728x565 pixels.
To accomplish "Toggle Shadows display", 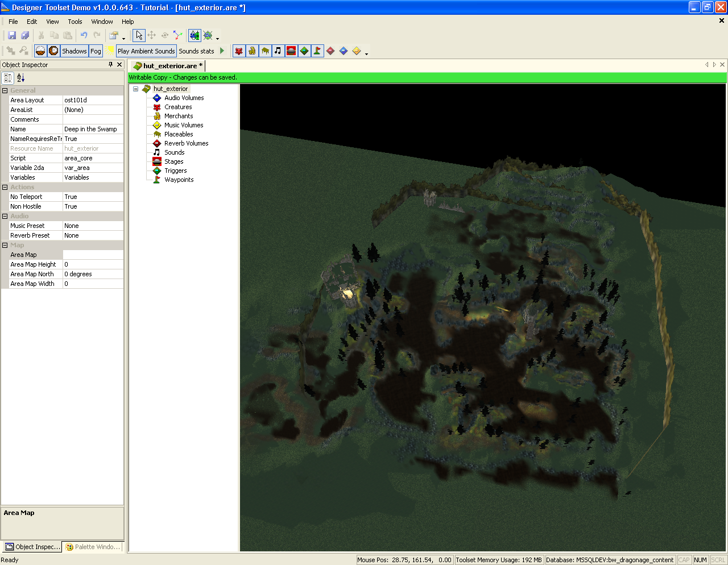I will pos(74,51).
